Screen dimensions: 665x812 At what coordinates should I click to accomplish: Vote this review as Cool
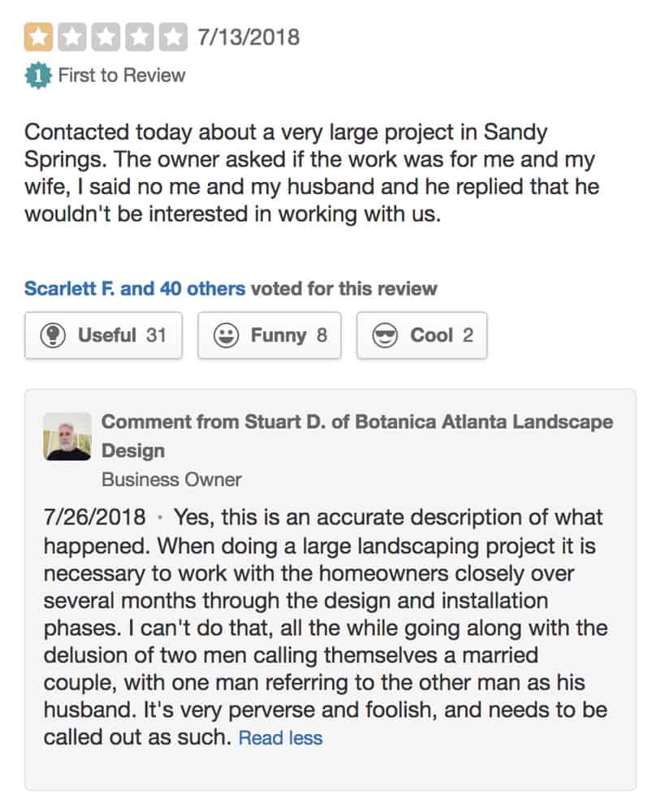(x=422, y=335)
